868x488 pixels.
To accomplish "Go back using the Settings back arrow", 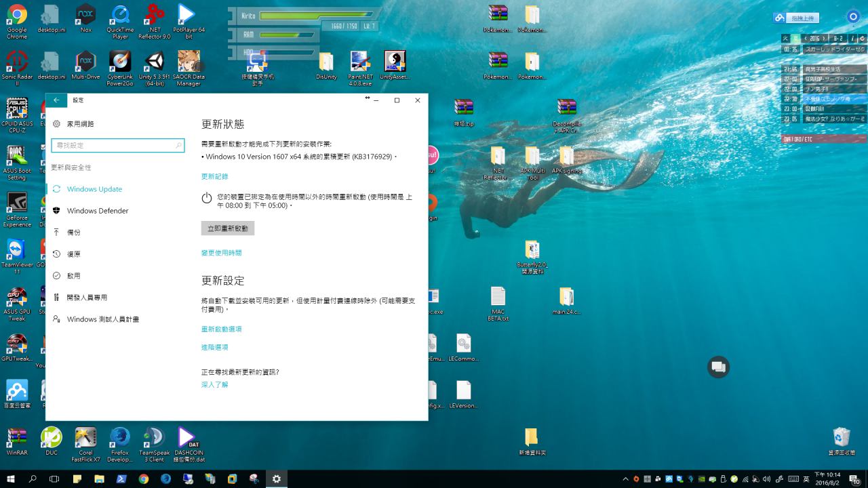I will (x=56, y=100).
